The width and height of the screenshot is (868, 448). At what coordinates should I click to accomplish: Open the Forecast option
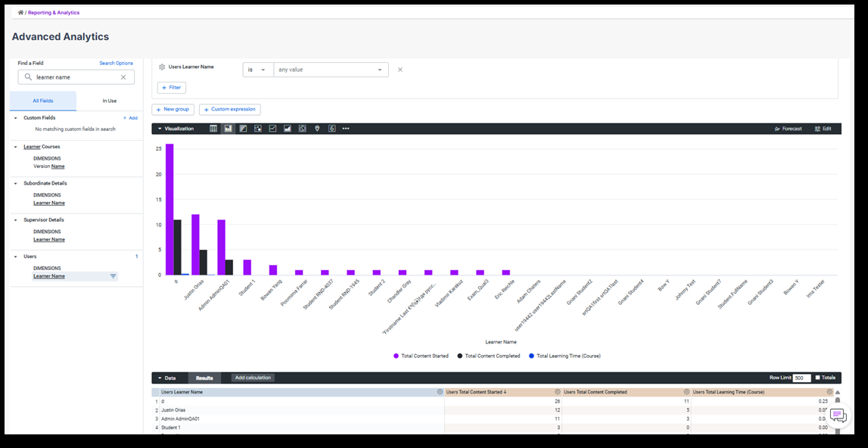(789, 129)
